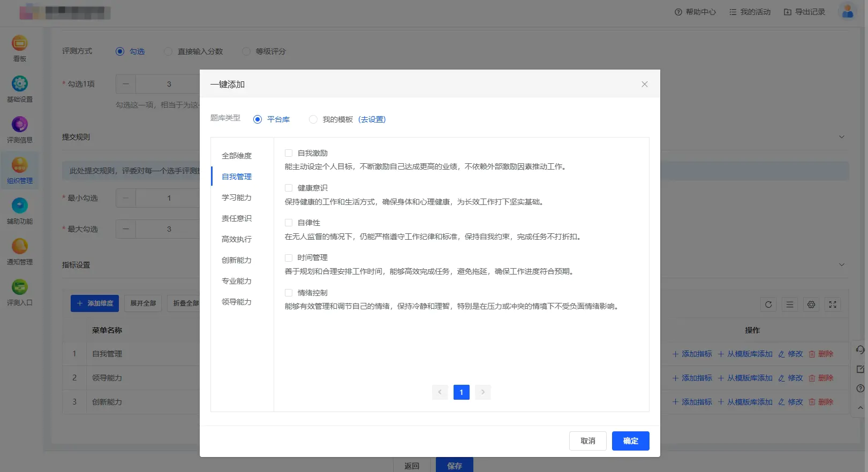The image size is (868, 472).
Task: Open 基础设置 gear icon in sidebar
Action: (x=20, y=84)
